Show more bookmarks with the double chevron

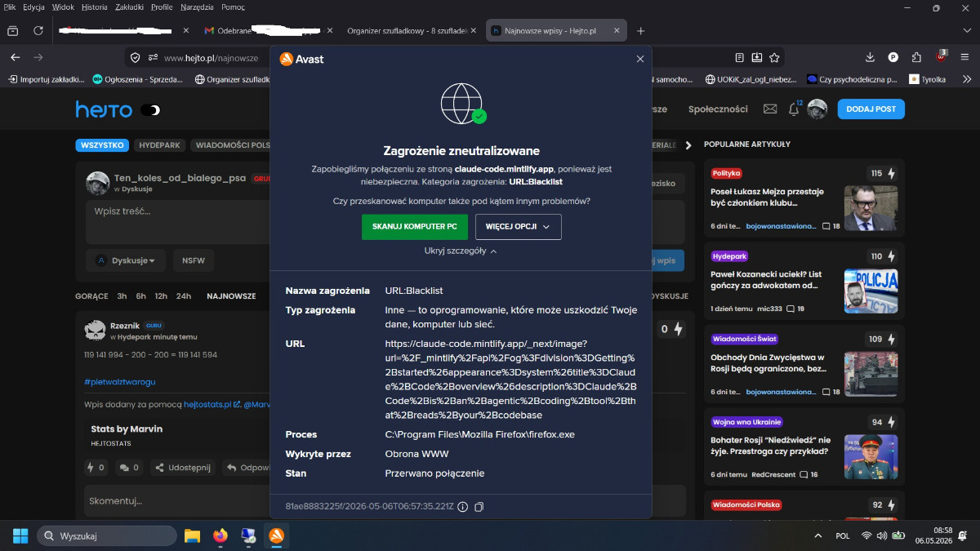coord(967,79)
